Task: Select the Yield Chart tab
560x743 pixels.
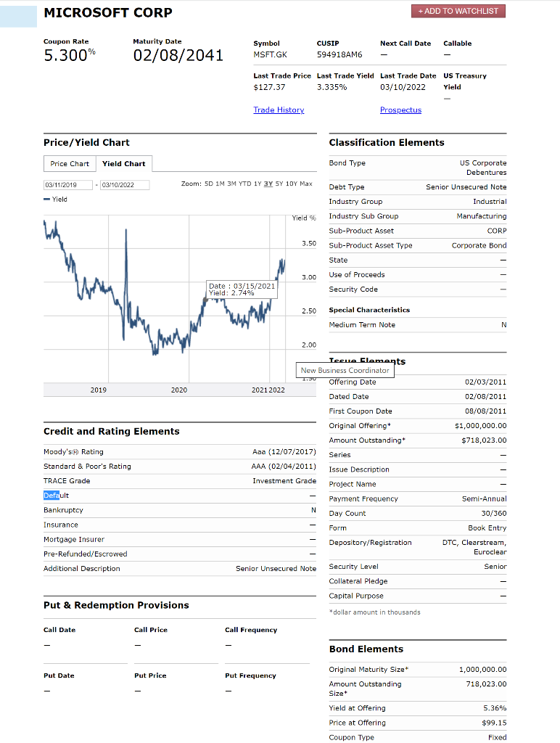Action: 124,163
